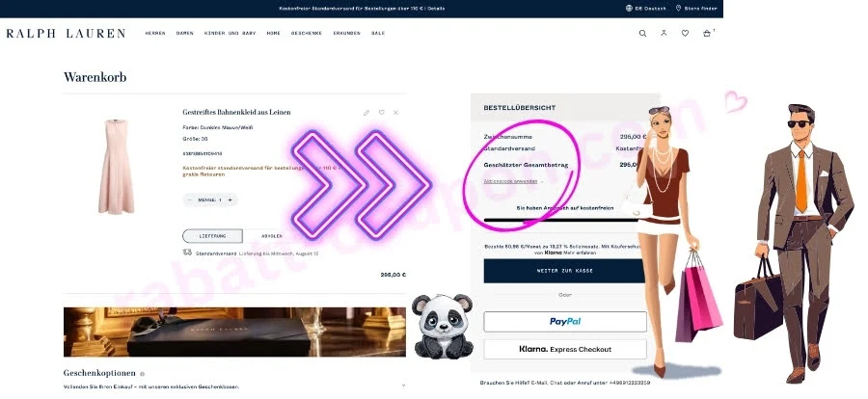868x399 pixels.
Task: Increase quantity with the plus button
Action: [x=231, y=199]
